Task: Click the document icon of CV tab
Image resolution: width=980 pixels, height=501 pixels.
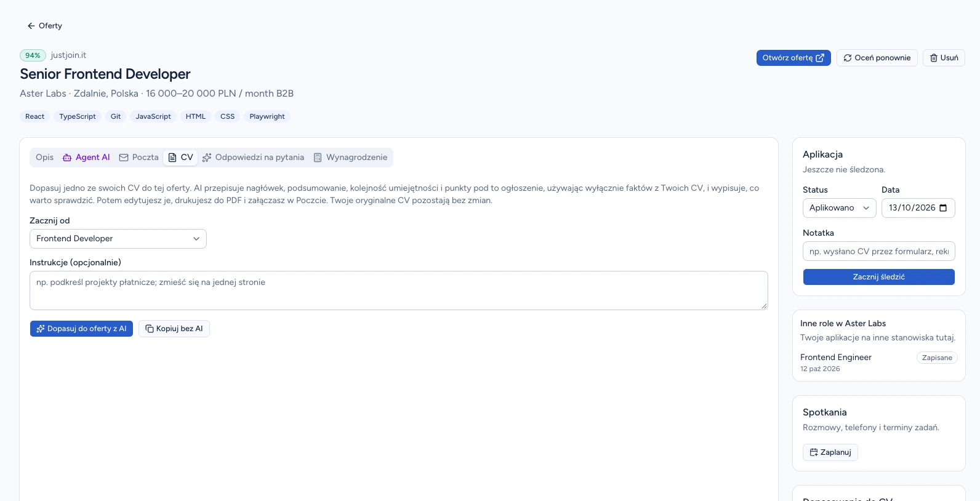Action: click(172, 158)
